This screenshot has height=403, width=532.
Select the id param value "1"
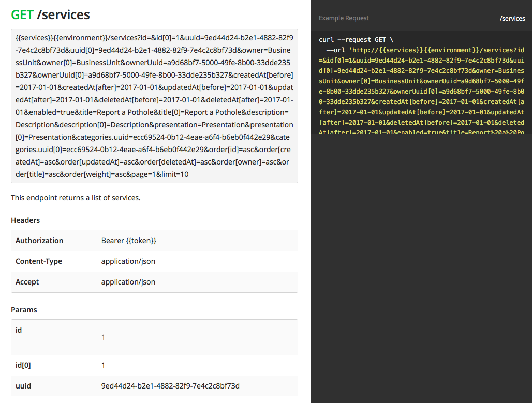pos(103,337)
